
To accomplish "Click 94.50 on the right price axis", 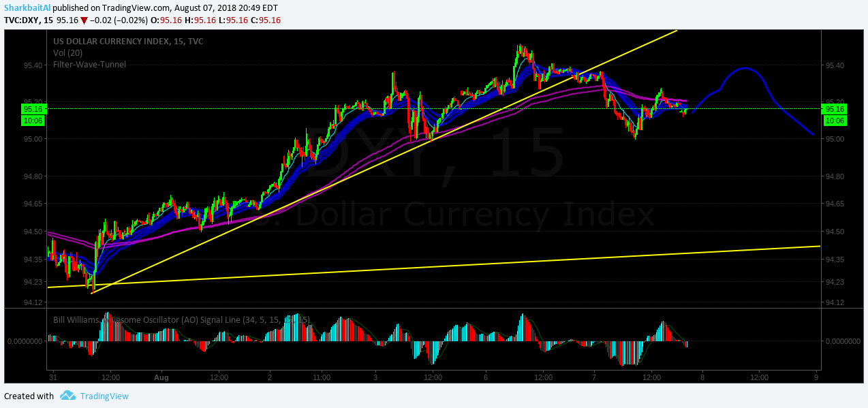I will click(x=835, y=232).
